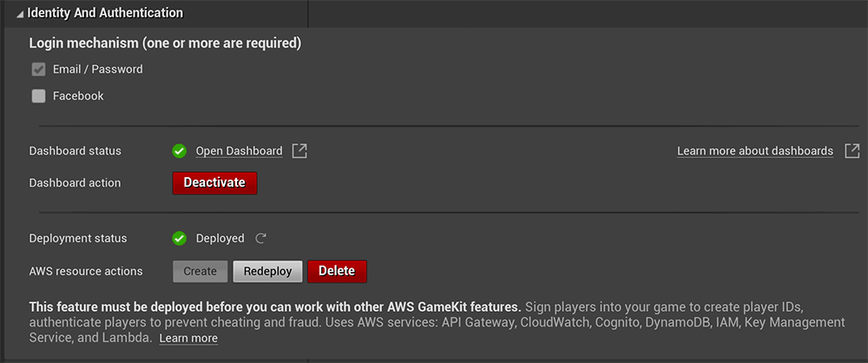This screenshot has width=868, height=363.
Task: Click the Identity And Authentication header title
Action: point(105,13)
